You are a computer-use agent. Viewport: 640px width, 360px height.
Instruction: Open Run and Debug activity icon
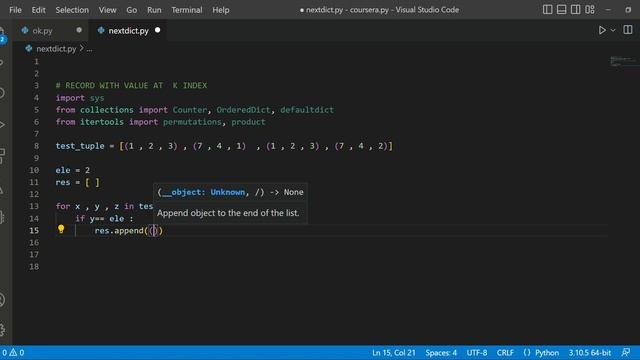[2, 124]
